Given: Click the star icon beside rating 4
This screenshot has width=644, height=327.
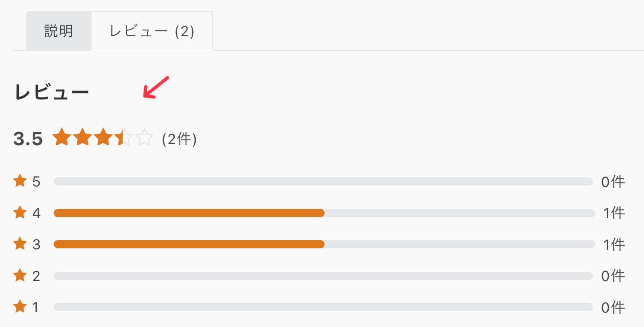Looking at the screenshot, I should click(20, 213).
